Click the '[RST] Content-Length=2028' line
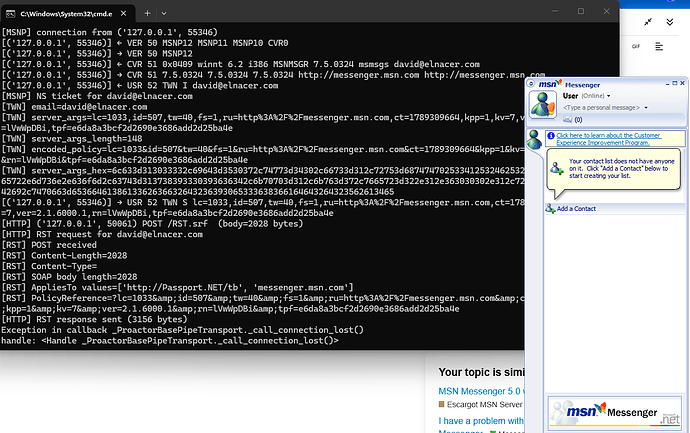The image size is (690, 433). [x=64, y=255]
